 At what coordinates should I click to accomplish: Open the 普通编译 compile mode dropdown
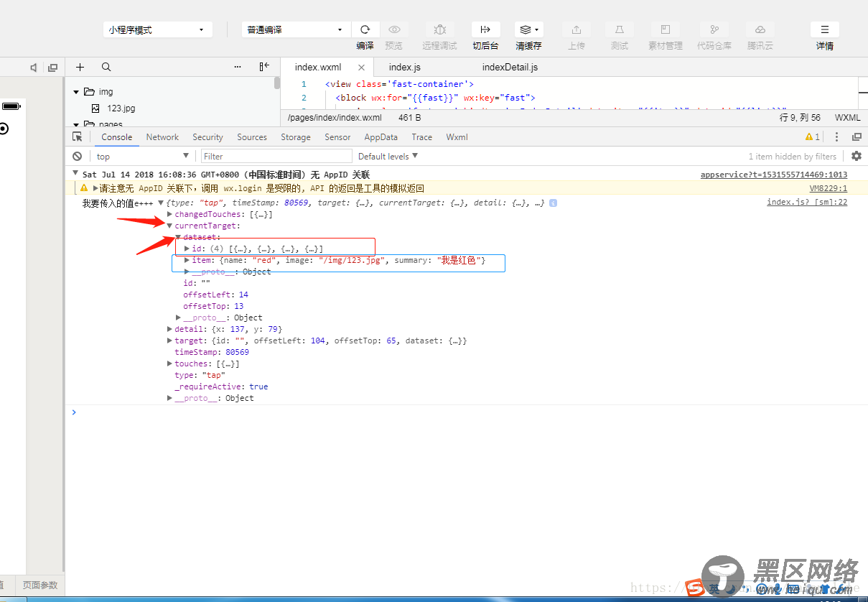point(295,30)
